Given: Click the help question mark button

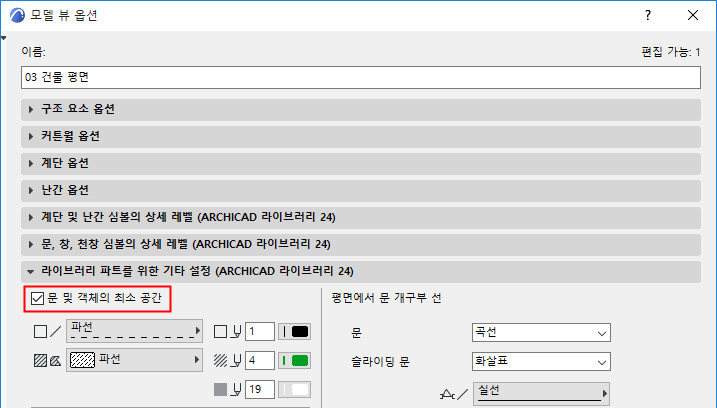Looking at the screenshot, I should [x=648, y=15].
